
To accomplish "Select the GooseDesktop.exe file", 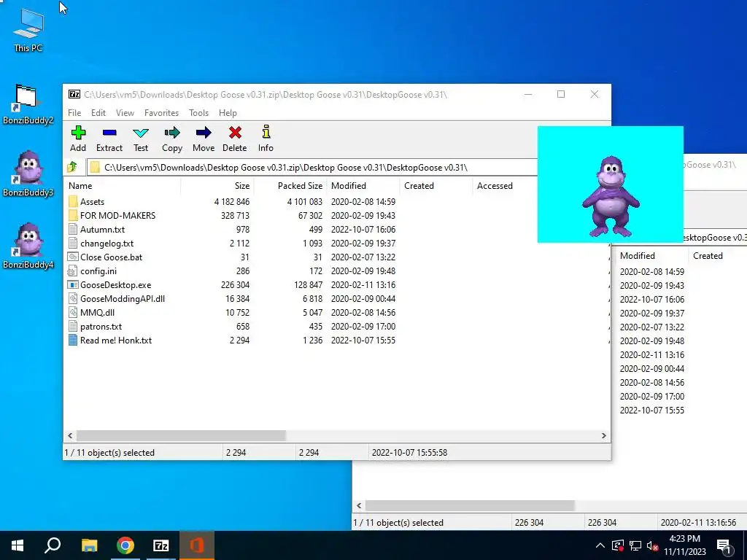I will point(116,285).
